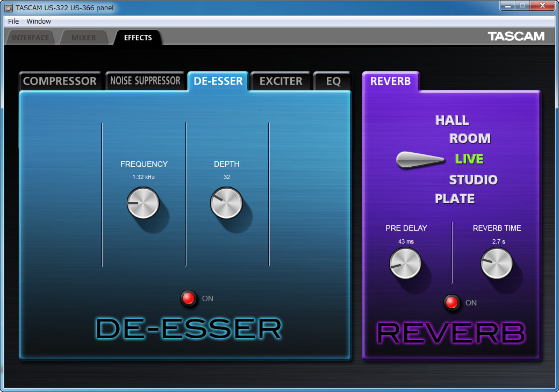
Task: Click the DEPTH label
Action: (x=227, y=164)
